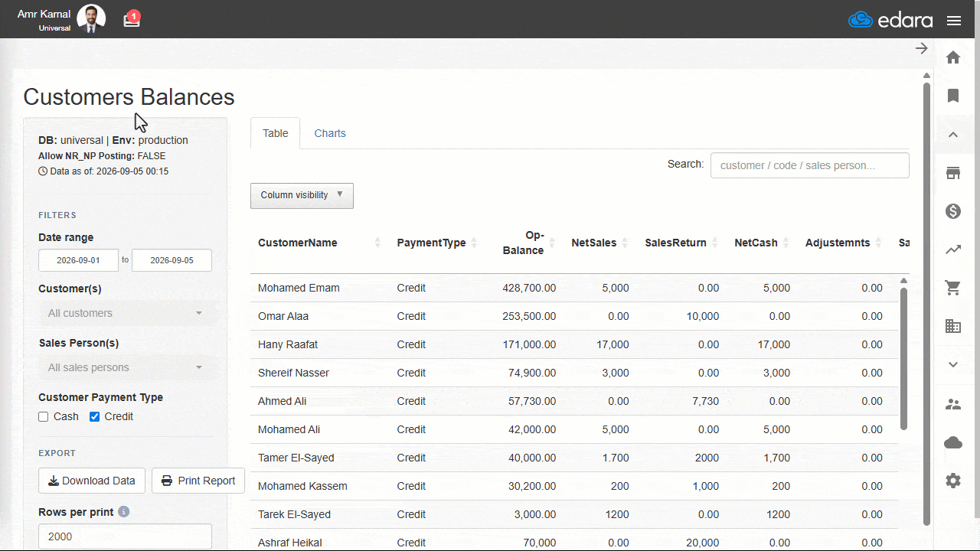
Task: Click Rows per print info icon
Action: pos(124,512)
